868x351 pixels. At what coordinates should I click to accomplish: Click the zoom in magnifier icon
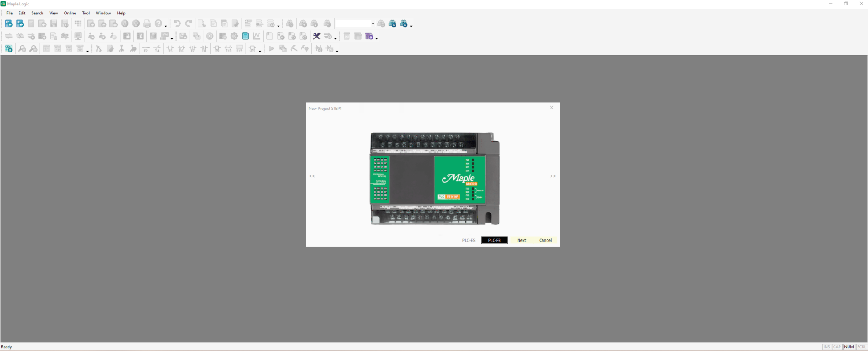[22, 49]
